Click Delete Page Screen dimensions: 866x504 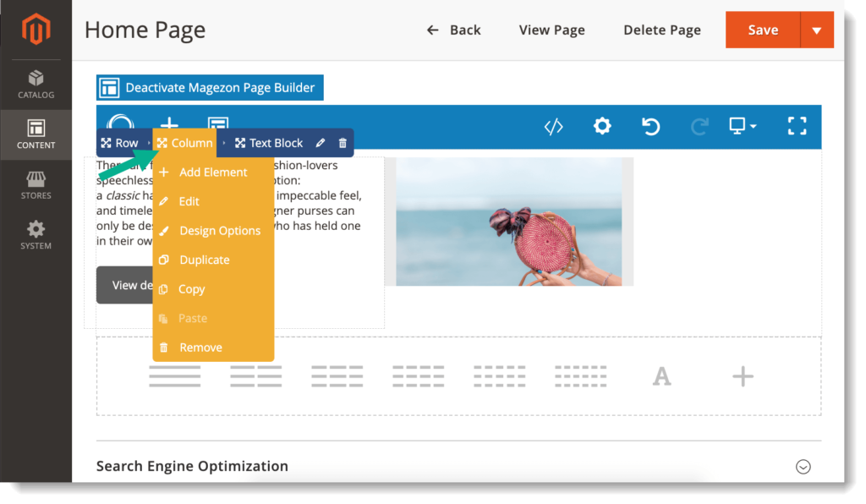[x=662, y=30]
